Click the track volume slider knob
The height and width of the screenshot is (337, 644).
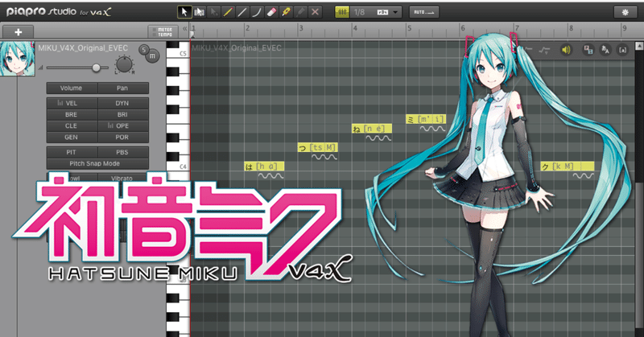click(96, 68)
